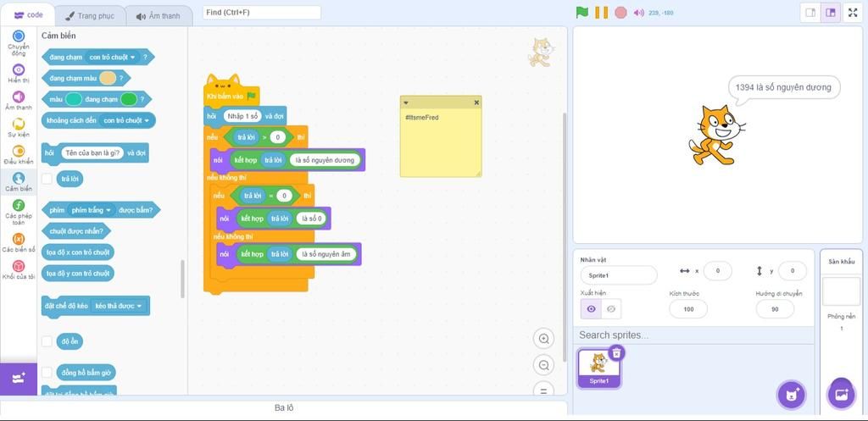Open phím trắng key dropdown
Viewport: 868px width, 421px height.
tap(91, 210)
